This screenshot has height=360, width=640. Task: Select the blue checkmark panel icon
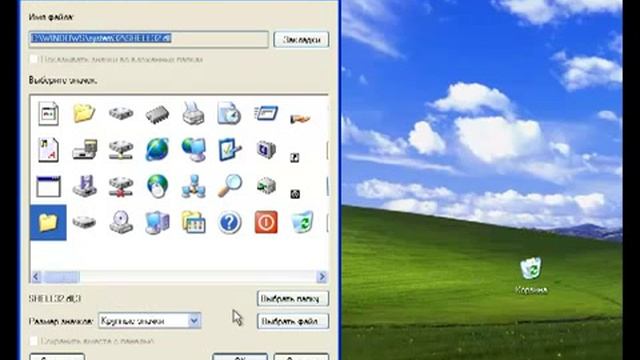(230, 149)
